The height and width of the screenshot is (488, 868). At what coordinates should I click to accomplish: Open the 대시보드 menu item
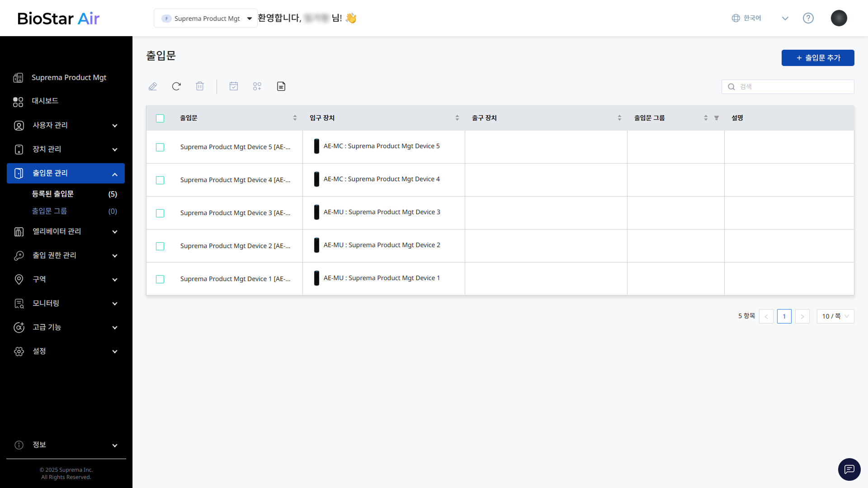(x=45, y=101)
